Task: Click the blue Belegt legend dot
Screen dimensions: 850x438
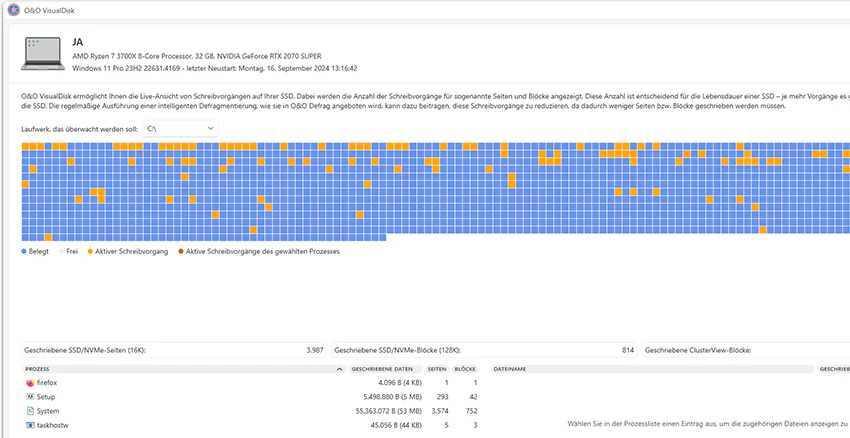Action: tap(24, 252)
